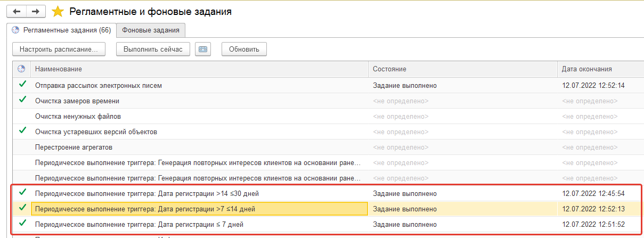
Task: Click the status icon column header
Action: click(x=21, y=69)
